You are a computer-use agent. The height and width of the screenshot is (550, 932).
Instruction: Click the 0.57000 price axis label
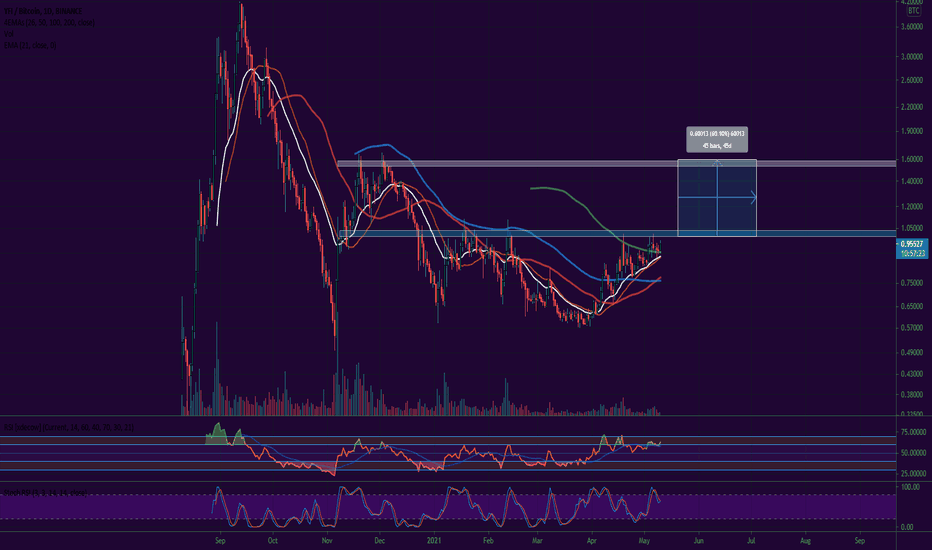(x=912, y=328)
